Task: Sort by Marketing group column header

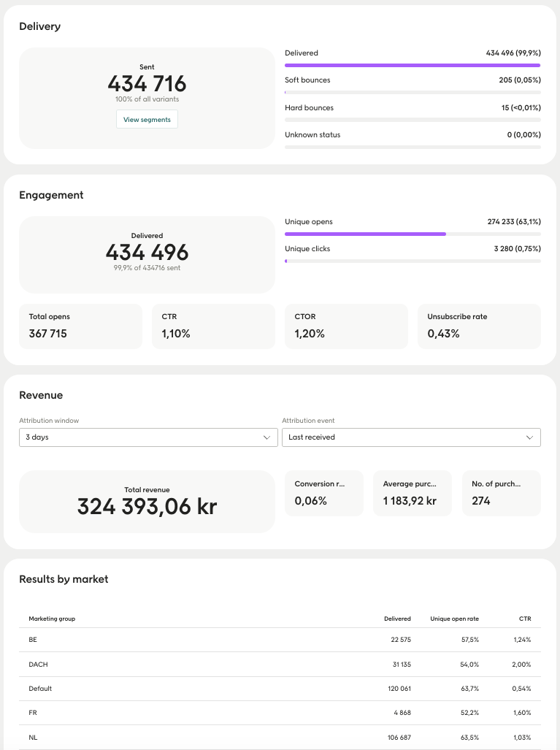Action: pyautogui.click(x=52, y=619)
